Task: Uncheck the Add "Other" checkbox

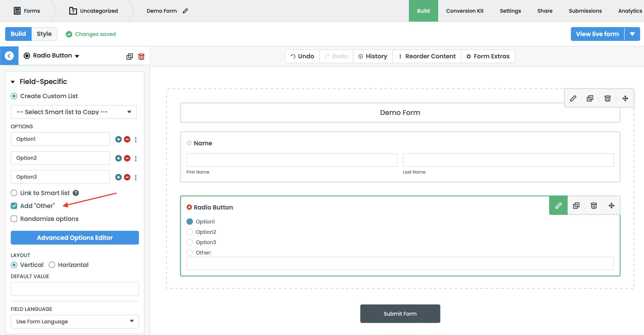Action: pyautogui.click(x=14, y=206)
